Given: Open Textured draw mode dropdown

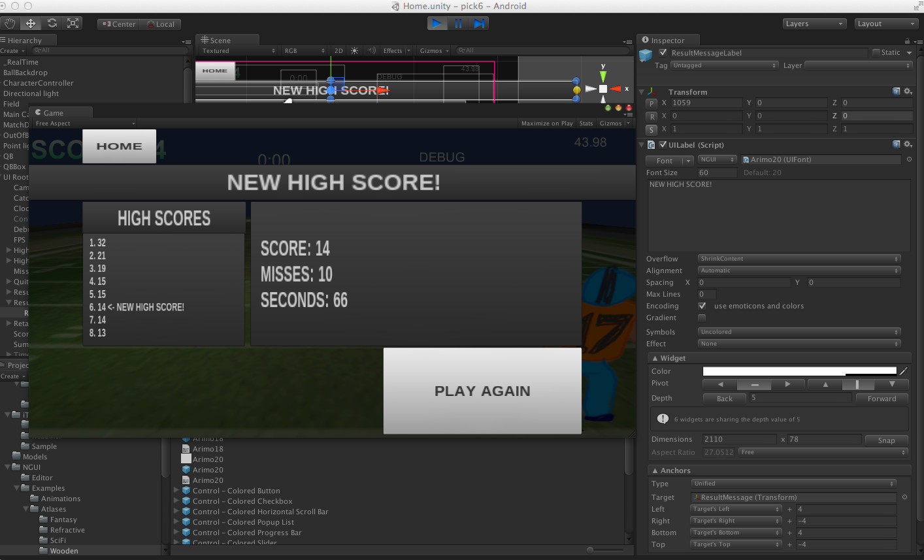Looking at the screenshot, I should tap(239, 50).
